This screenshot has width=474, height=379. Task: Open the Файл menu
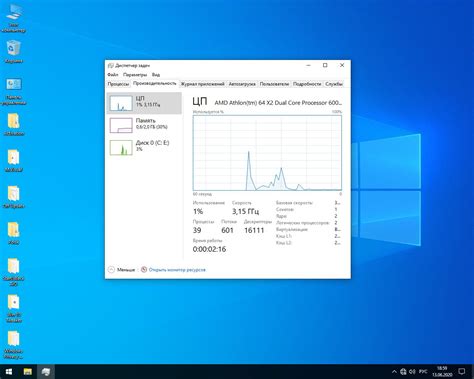[113, 75]
